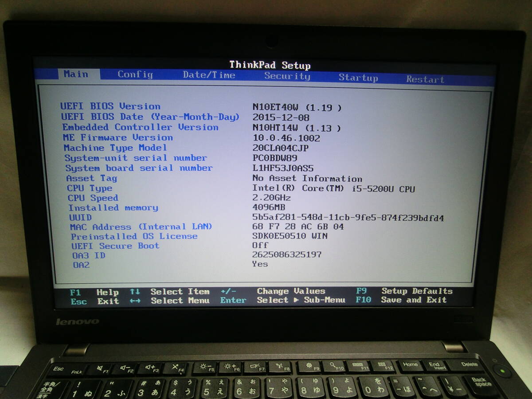Image resolution: width=532 pixels, height=399 pixels.
Task: Click System board serial number label
Action: 139,168
